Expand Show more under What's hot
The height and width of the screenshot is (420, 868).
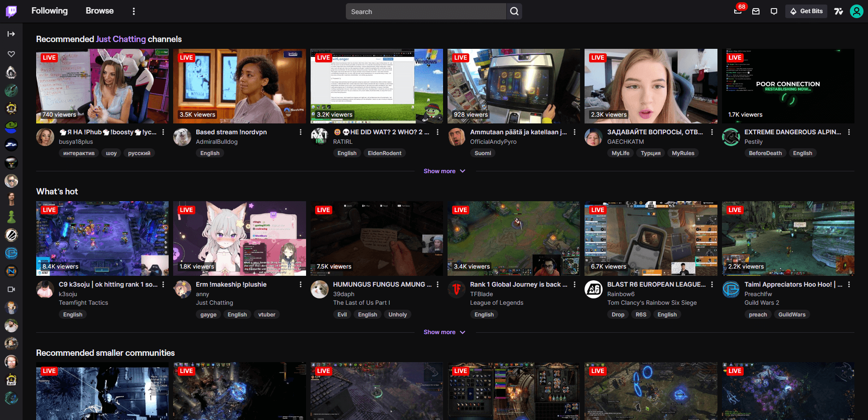coord(444,332)
